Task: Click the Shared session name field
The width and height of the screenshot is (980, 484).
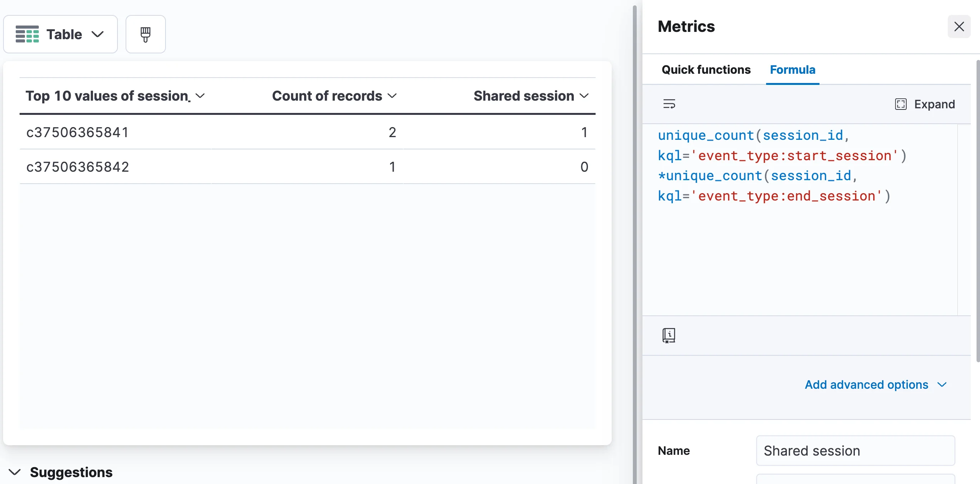Action: [x=855, y=451]
